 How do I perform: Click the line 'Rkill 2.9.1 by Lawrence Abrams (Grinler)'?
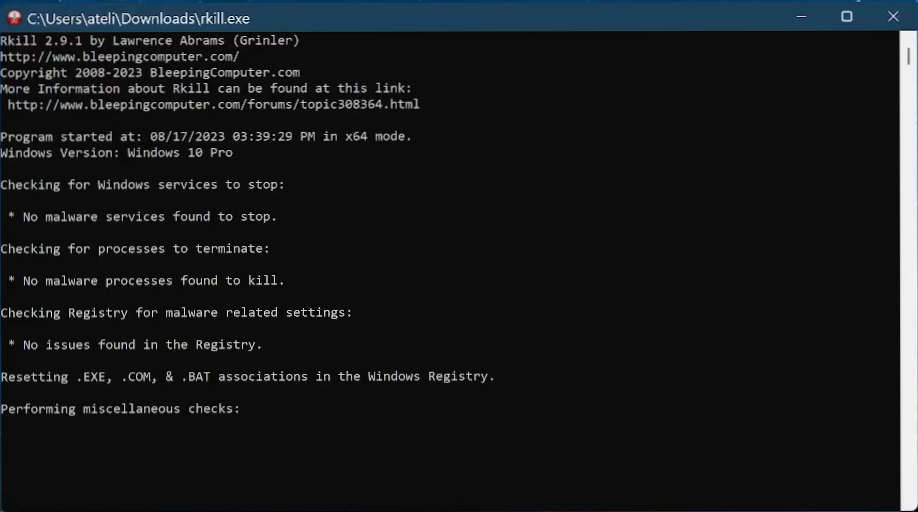pyautogui.click(x=150, y=40)
